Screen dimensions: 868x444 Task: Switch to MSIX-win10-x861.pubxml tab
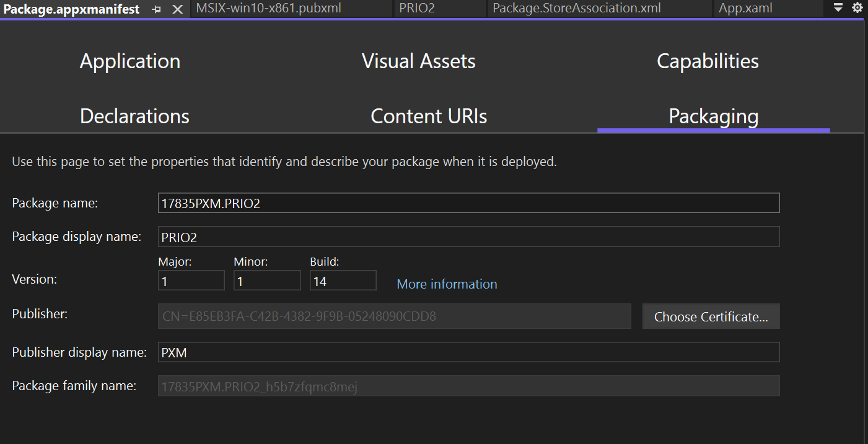(268, 8)
